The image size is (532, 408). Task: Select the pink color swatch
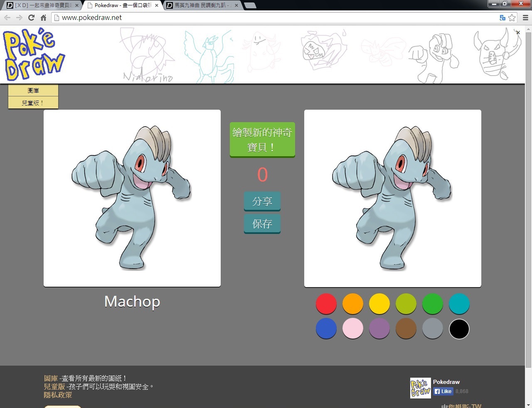coord(353,329)
